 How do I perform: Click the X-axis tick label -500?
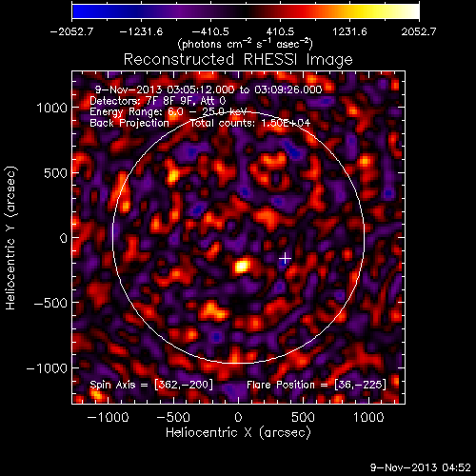173,417
